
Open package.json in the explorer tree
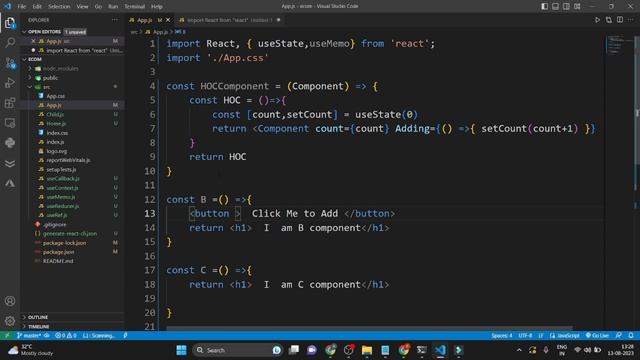point(58,252)
